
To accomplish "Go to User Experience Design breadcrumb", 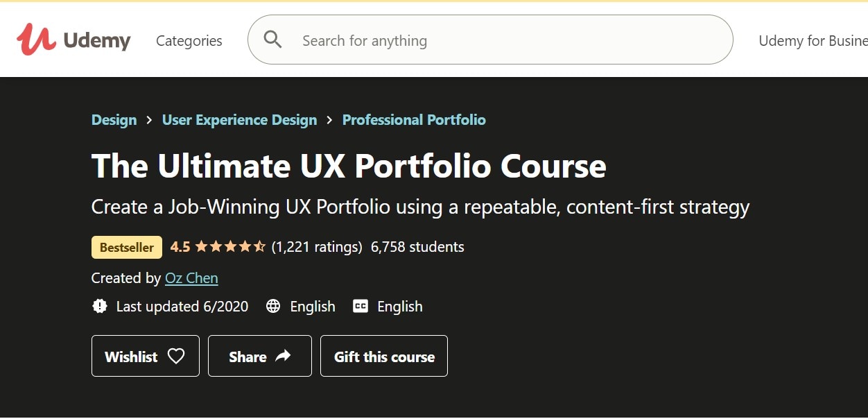I will pos(239,120).
